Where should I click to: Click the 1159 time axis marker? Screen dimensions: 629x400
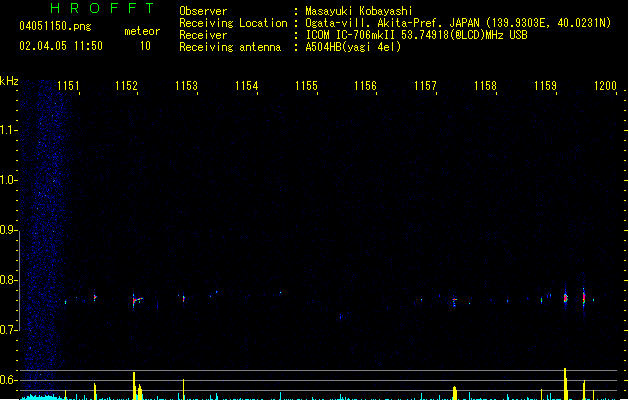pos(546,86)
